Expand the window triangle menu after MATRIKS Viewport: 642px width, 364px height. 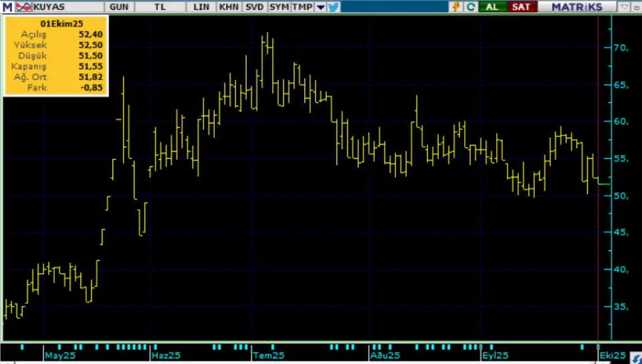click(625, 7)
